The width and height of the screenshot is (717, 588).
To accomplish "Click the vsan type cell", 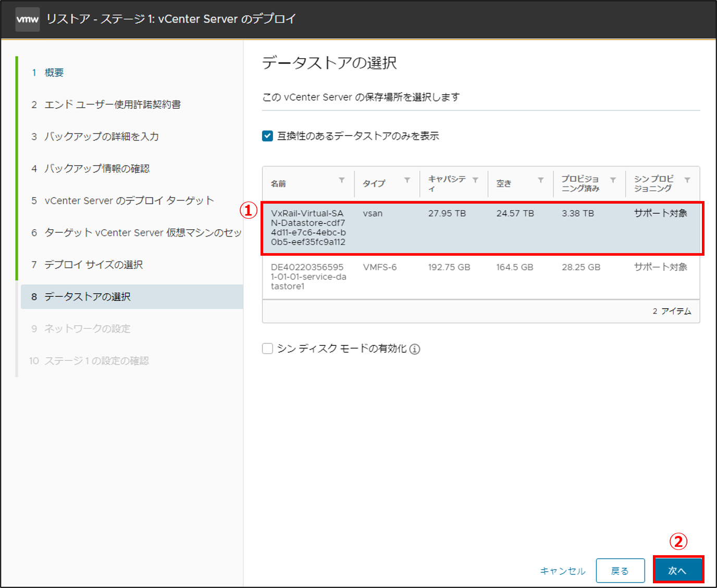I will click(x=373, y=214).
